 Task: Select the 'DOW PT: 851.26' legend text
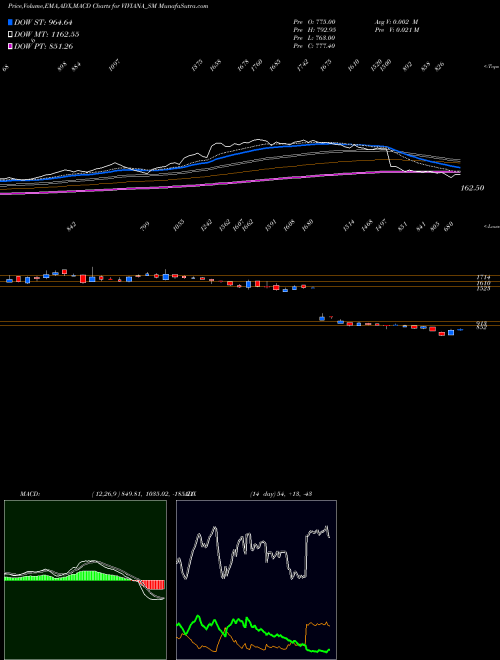point(44,46)
